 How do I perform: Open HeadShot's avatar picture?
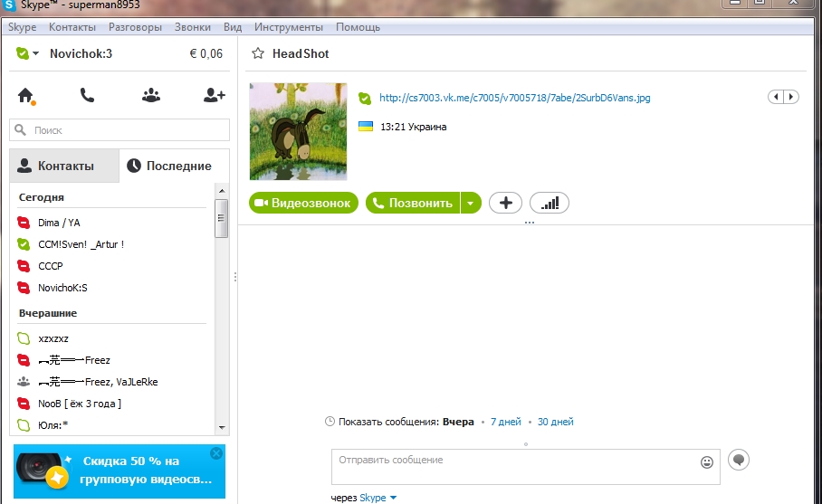tap(298, 131)
